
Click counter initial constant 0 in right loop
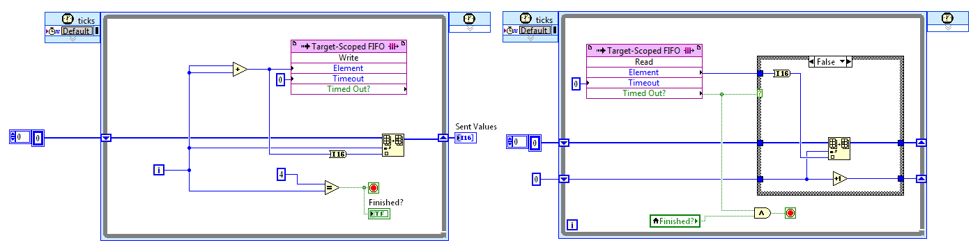coord(535,180)
